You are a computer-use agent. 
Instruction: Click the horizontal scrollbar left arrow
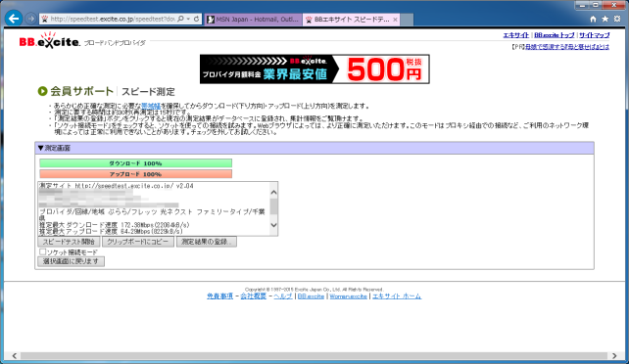[x=14, y=356]
